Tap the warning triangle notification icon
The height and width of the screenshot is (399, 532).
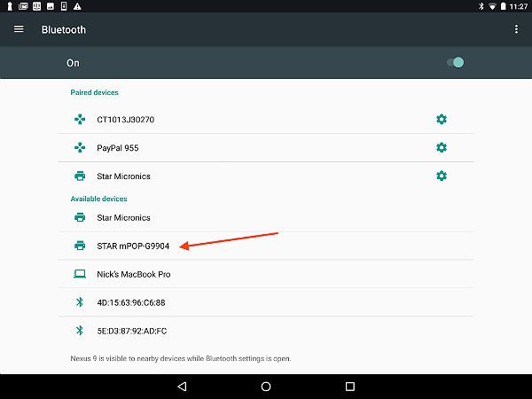click(x=77, y=6)
